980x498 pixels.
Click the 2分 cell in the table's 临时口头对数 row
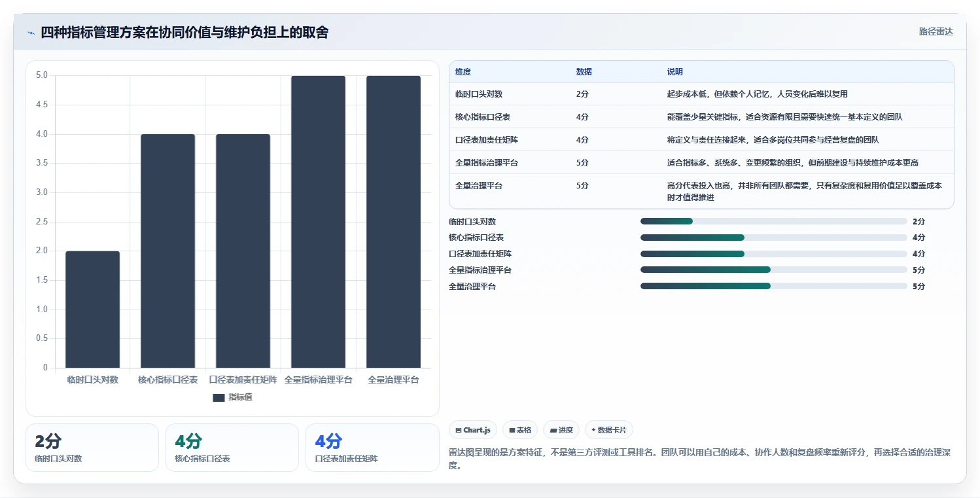pyautogui.click(x=582, y=94)
